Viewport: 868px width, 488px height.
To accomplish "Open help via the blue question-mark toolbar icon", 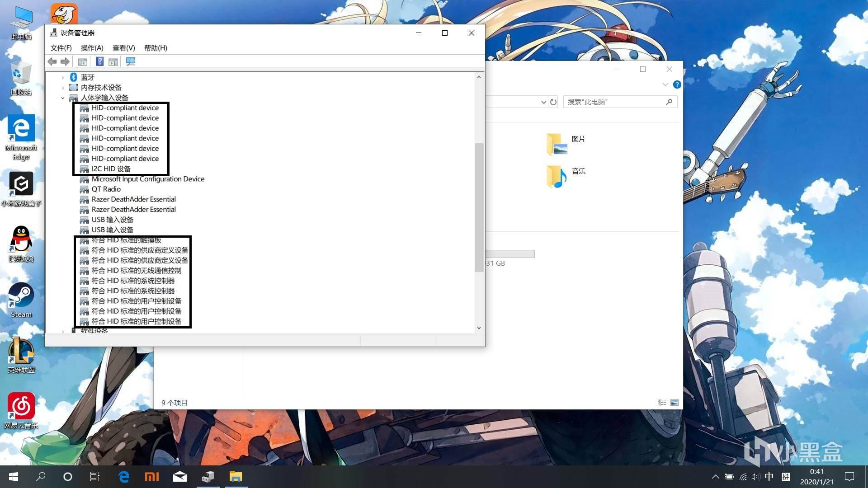I will (x=100, y=62).
